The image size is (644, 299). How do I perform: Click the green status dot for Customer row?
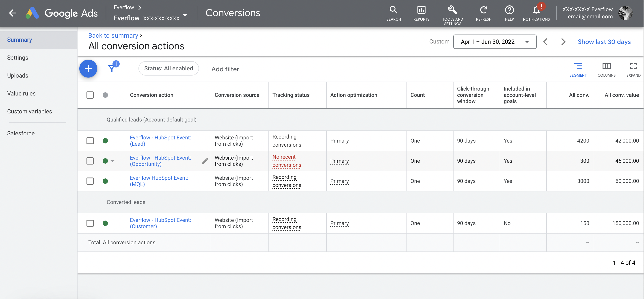(105, 223)
